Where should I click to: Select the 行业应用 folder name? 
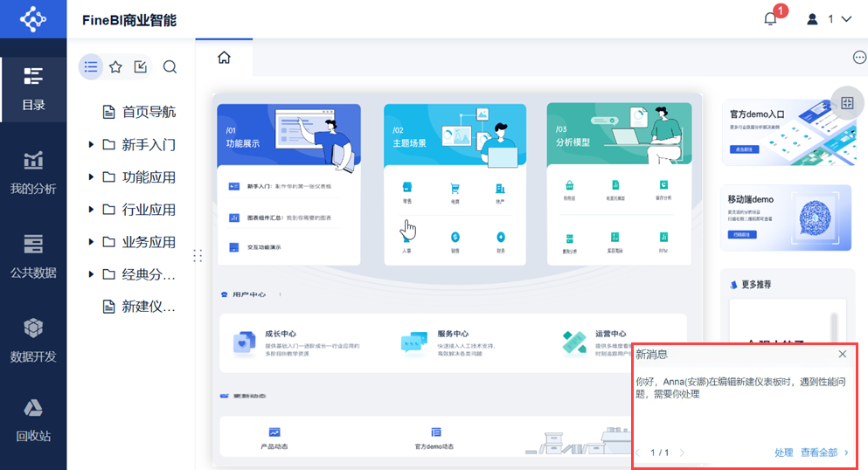[149, 210]
